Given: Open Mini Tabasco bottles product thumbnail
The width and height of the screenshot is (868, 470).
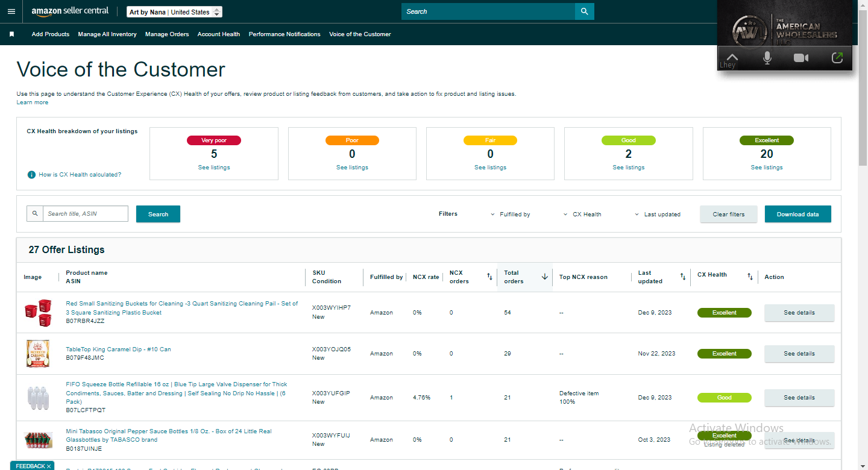Looking at the screenshot, I should point(38,440).
